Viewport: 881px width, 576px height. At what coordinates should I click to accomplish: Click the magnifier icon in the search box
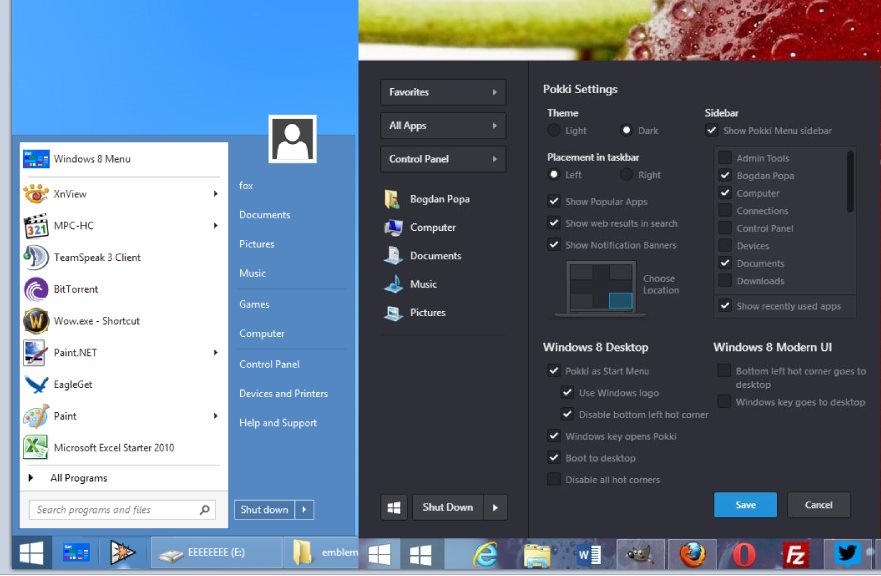(205, 510)
